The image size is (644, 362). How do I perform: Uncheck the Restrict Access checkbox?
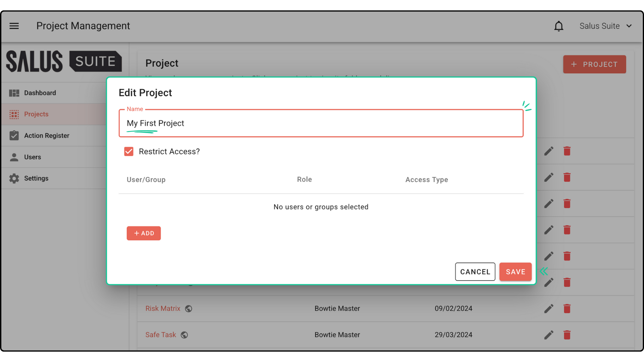coord(129,152)
